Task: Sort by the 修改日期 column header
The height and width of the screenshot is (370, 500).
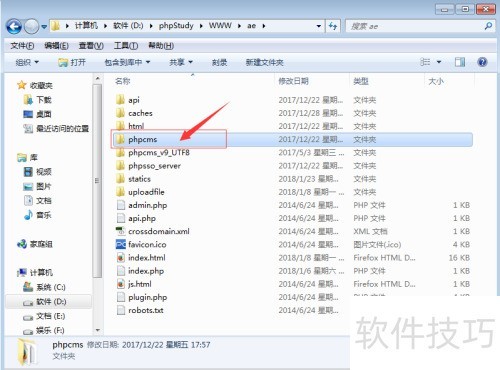Action: point(293,81)
